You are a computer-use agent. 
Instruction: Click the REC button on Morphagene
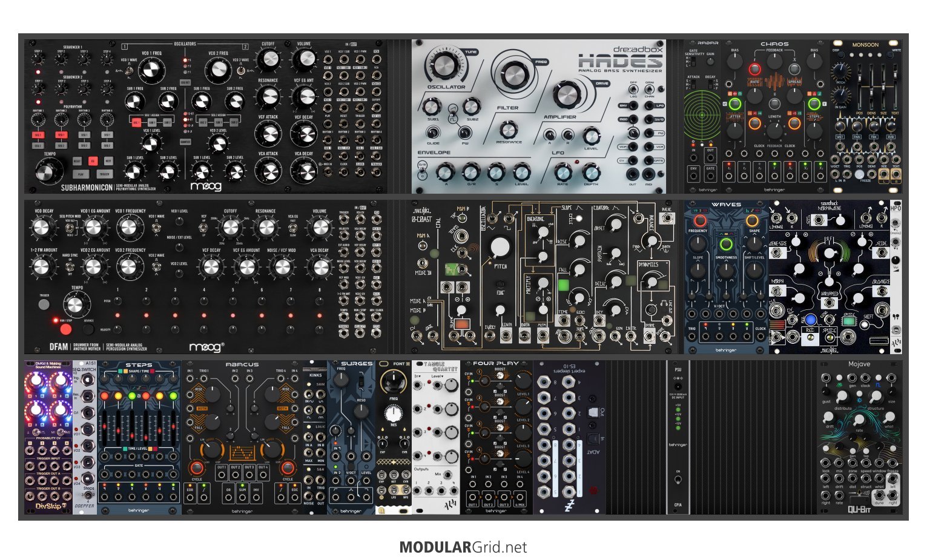(x=810, y=319)
